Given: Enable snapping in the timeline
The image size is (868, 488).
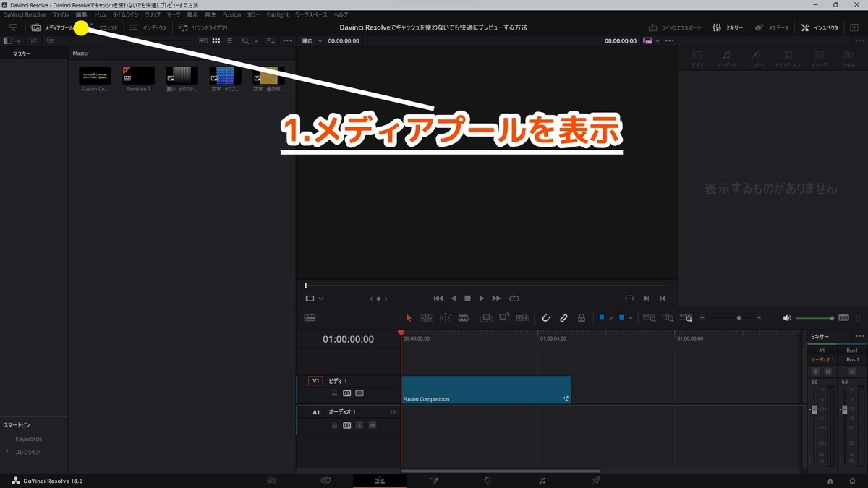Looking at the screenshot, I should [546, 317].
